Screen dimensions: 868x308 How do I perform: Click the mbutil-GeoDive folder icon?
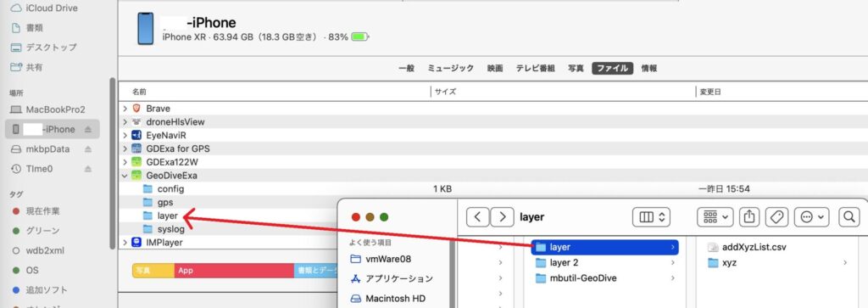(x=541, y=278)
